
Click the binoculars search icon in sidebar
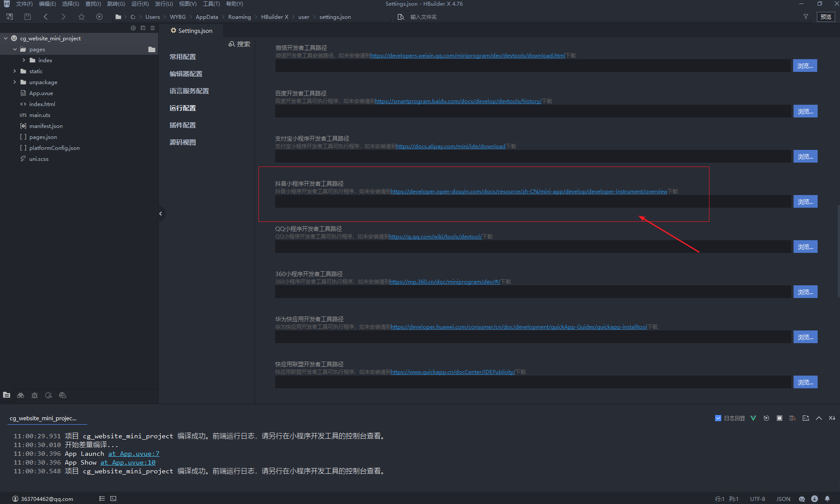(x=21, y=395)
